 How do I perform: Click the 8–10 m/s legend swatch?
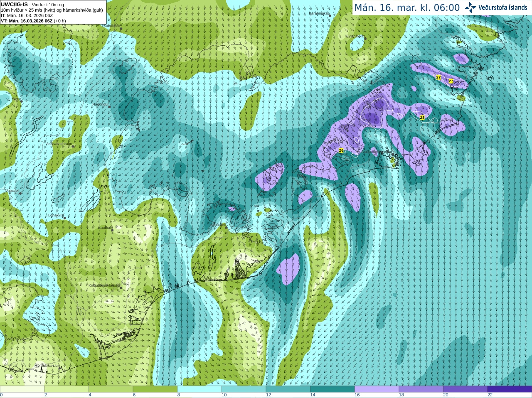199,389
